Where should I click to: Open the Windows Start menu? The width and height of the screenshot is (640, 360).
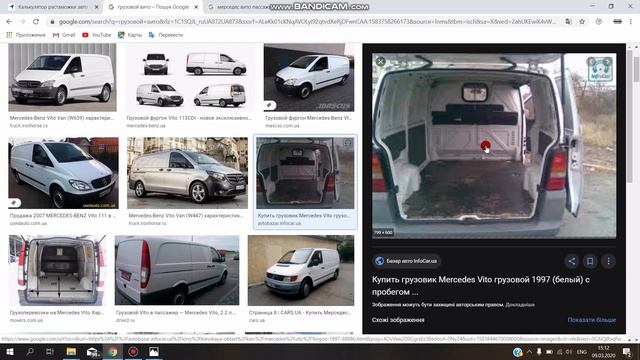[9, 351]
